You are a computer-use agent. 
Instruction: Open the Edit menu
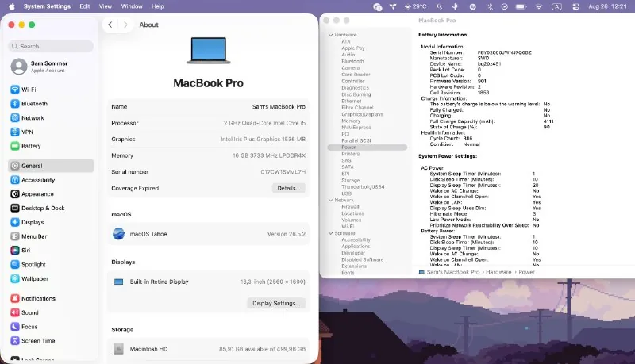coord(85,6)
